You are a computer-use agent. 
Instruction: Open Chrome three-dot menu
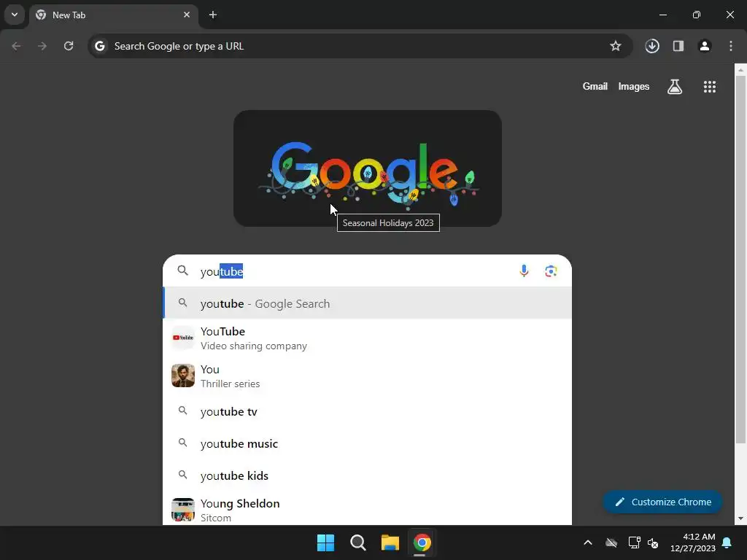pyautogui.click(x=731, y=46)
